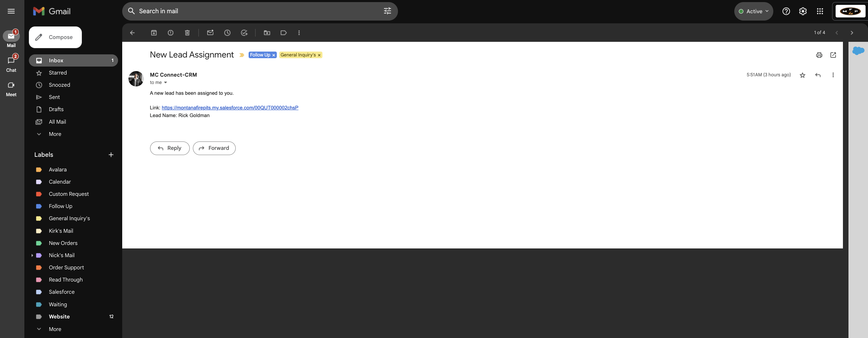Screen dimensions: 868x338
Task: Show search options filter icon
Action: [388, 11]
